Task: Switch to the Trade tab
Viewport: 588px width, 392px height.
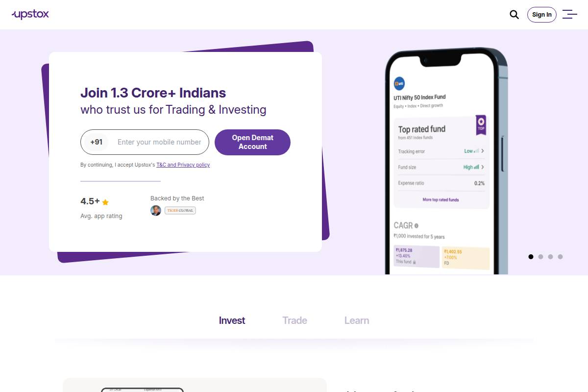Action: tap(294, 320)
